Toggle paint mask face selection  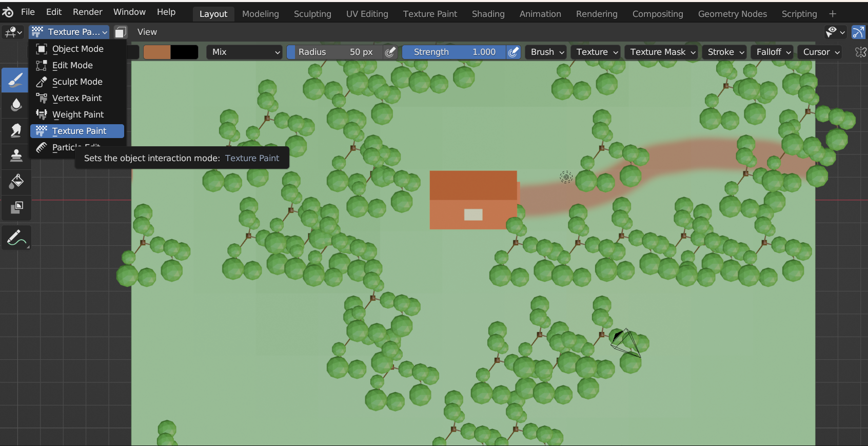point(120,32)
